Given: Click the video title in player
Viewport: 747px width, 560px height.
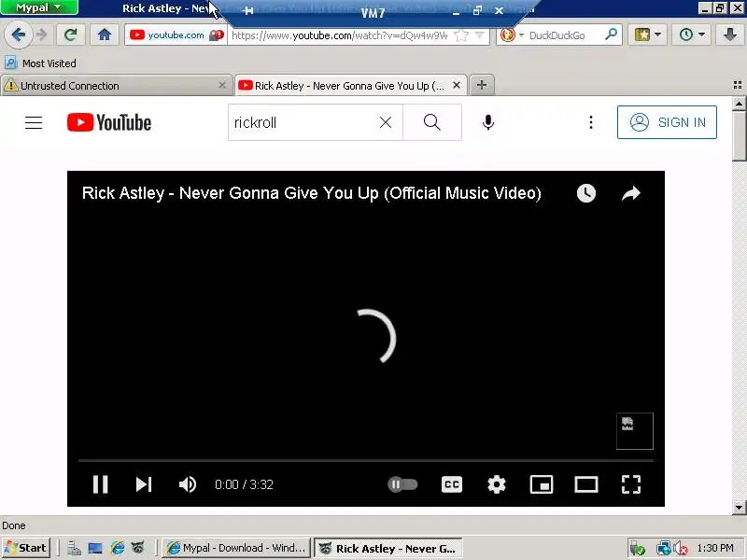Looking at the screenshot, I should (312, 193).
